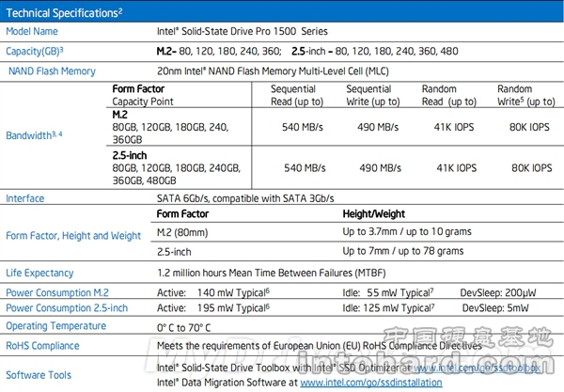Select Form Factor, Height and Weight label
564x392 pixels.
click(x=73, y=236)
